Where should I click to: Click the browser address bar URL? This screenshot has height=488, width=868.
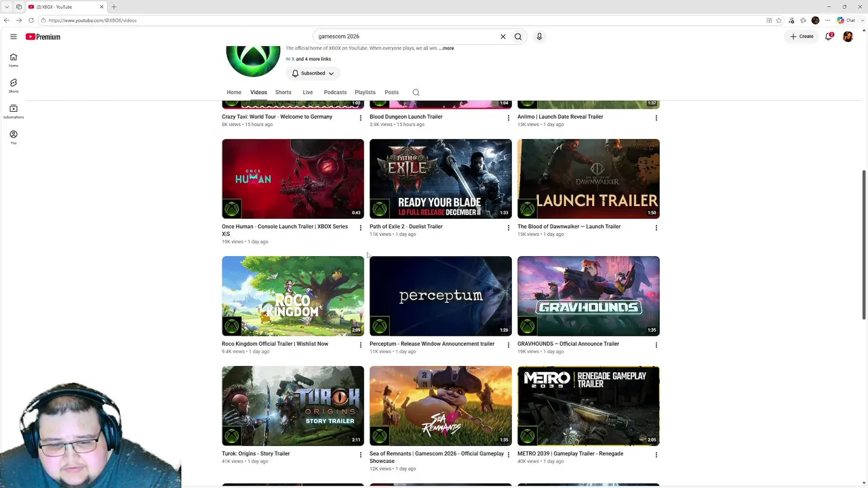pyautogui.click(x=92, y=20)
